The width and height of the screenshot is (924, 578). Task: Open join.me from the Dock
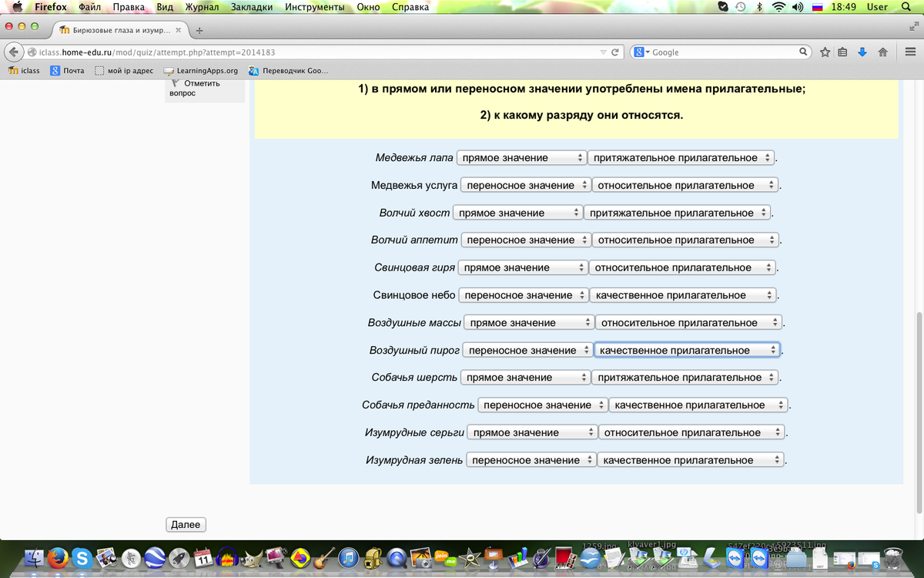445,558
